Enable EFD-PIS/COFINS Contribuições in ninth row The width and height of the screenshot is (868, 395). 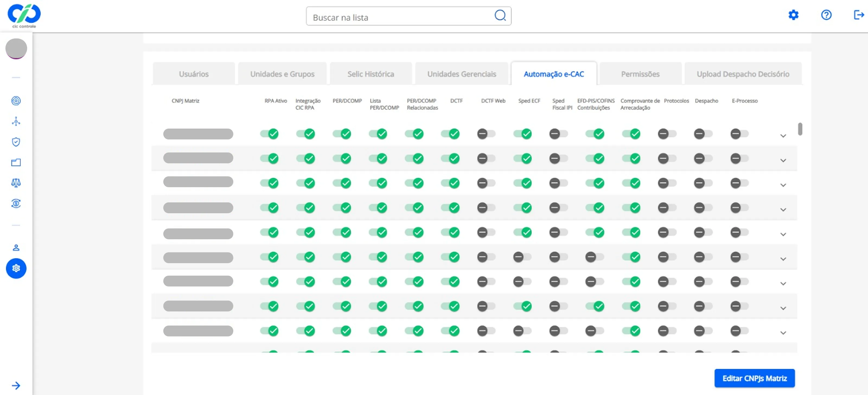[594, 331]
